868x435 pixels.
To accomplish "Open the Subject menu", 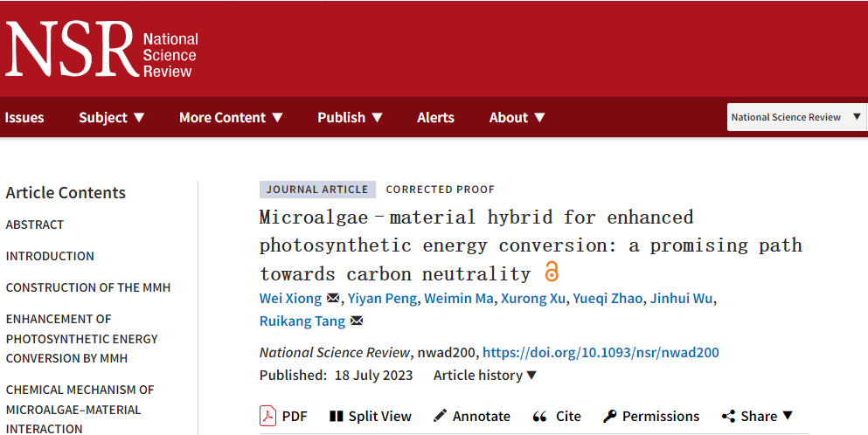I will (x=112, y=117).
